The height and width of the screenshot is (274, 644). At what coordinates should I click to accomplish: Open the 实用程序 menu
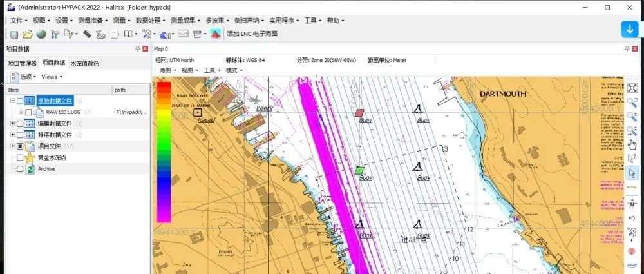[284, 21]
